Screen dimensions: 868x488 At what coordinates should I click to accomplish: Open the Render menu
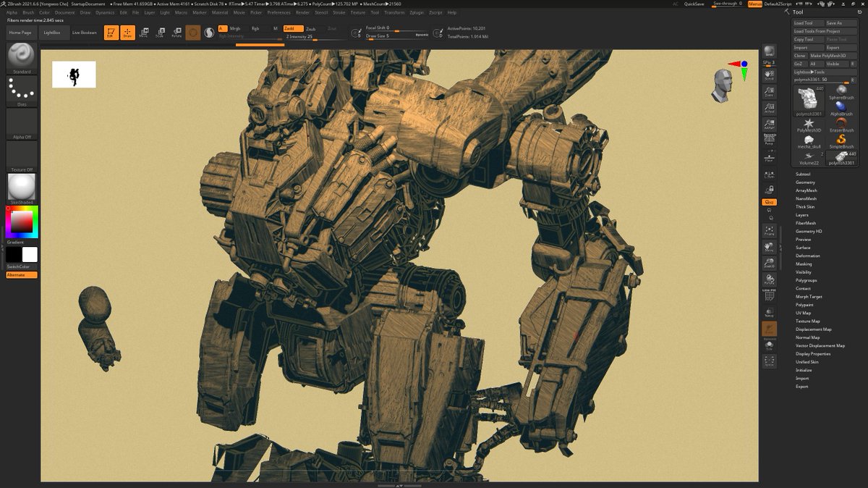tap(302, 12)
